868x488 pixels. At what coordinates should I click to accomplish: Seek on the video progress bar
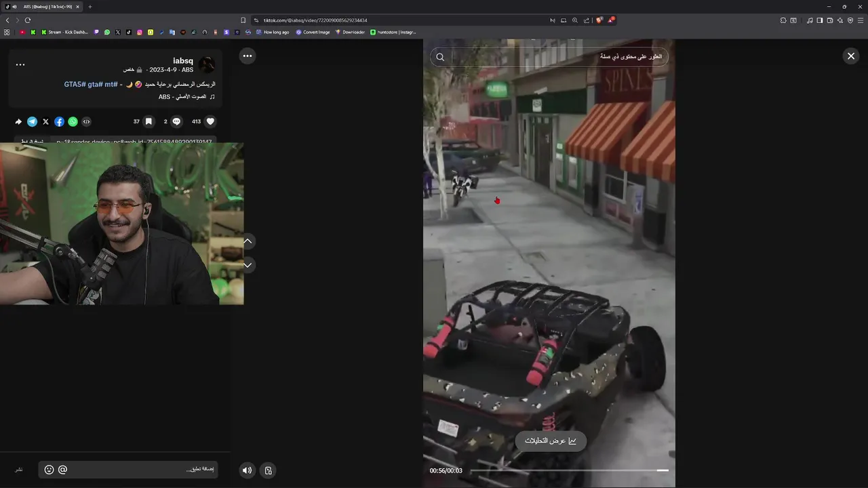click(x=569, y=470)
